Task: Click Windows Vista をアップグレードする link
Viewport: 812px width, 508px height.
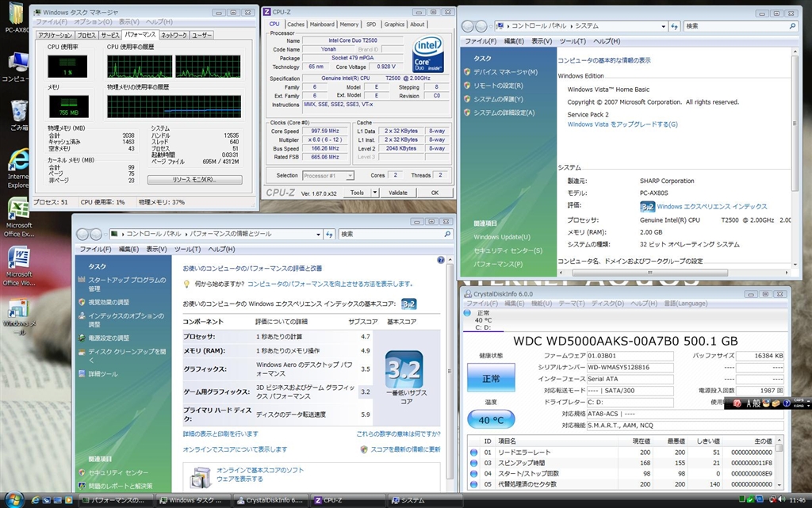Action: coord(622,124)
